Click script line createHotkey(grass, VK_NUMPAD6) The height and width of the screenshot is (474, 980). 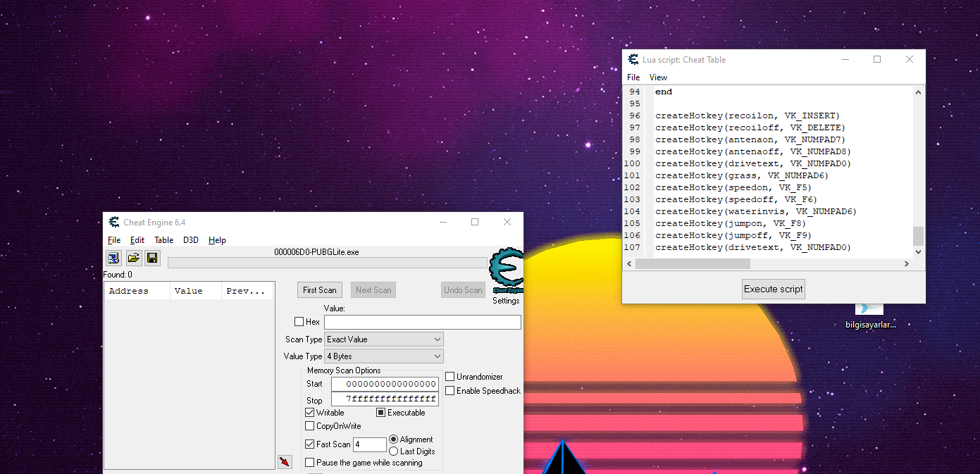(742, 175)
